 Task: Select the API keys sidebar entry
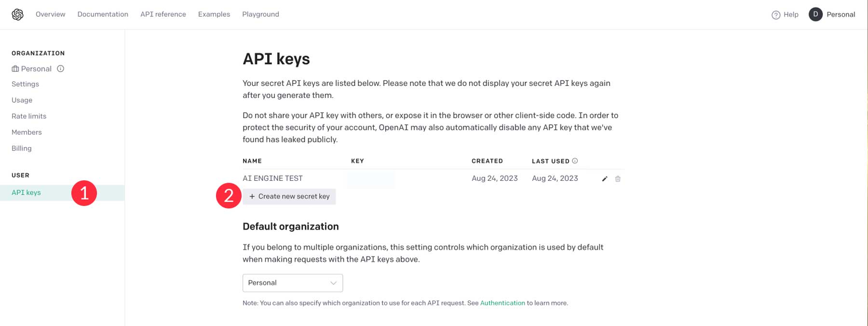click(x=26, y=192)
